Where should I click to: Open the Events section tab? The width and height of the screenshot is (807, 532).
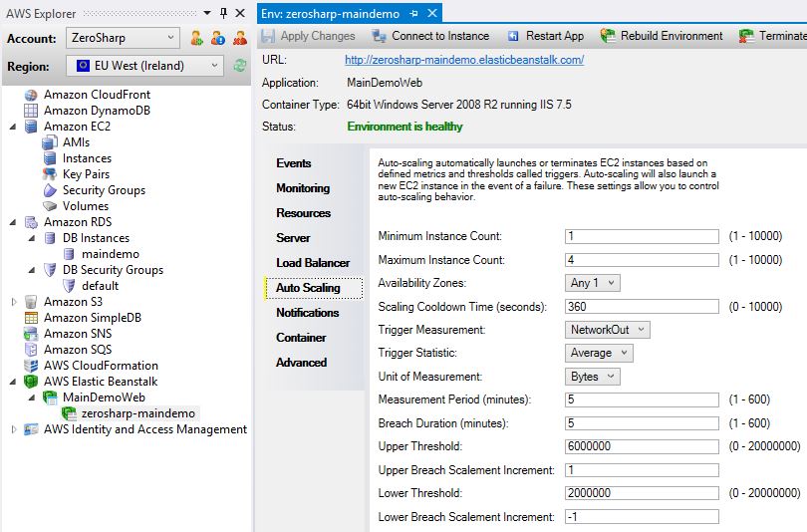[293, 163]
